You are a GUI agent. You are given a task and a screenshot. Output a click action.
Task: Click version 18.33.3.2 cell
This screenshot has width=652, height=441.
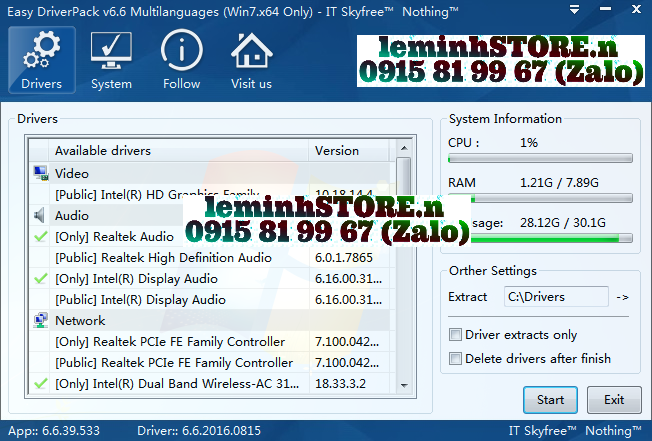[x=340, y=383]
